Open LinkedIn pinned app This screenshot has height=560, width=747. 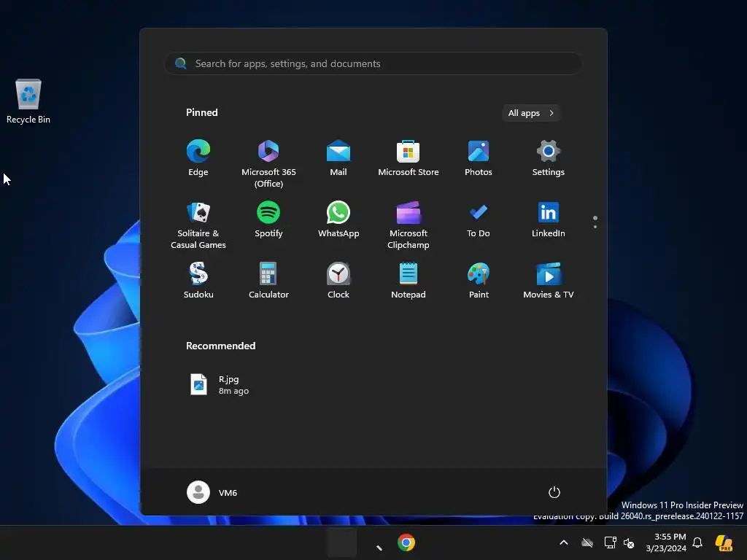[x=549, y=220]
